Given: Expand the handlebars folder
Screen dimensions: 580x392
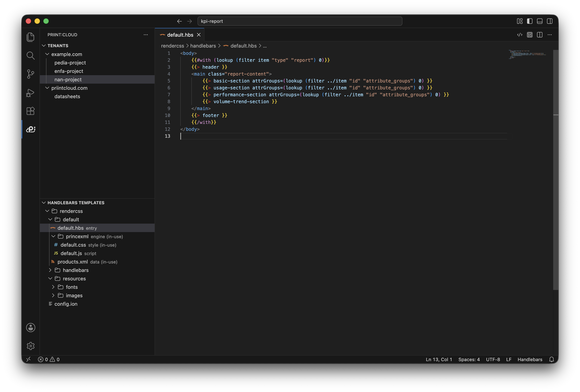Looking at the screenshot, I should (50, 270).
